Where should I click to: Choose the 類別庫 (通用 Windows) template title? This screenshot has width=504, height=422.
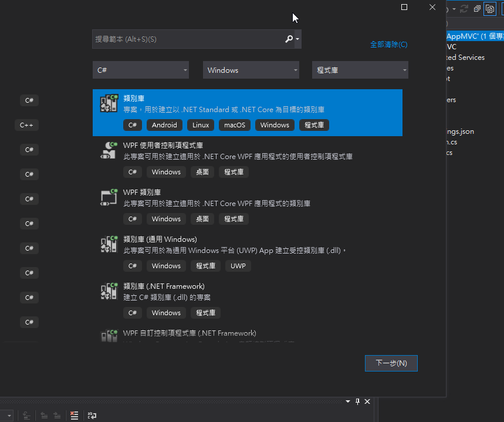coord(160,239)
